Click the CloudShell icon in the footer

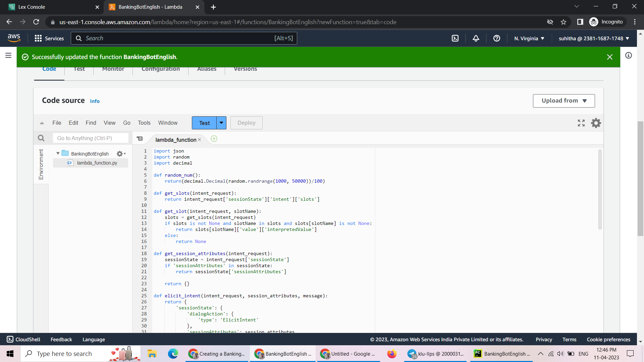point(10,339)
